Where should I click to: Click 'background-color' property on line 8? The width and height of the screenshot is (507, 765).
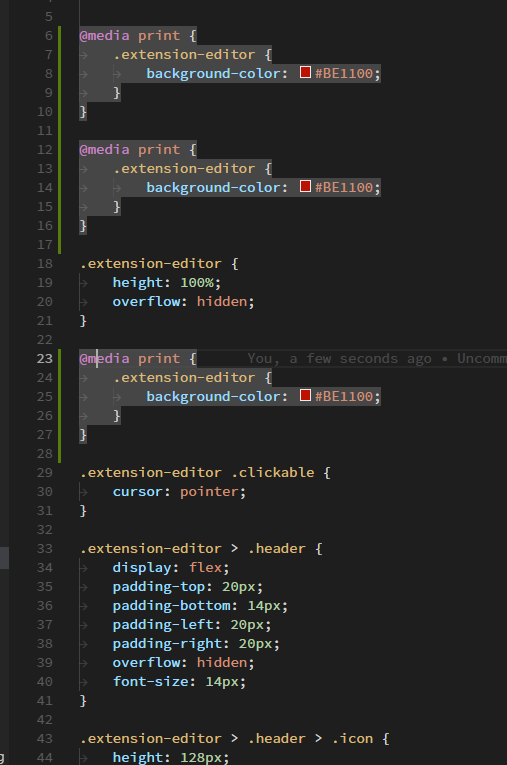(x=213, y=74)
